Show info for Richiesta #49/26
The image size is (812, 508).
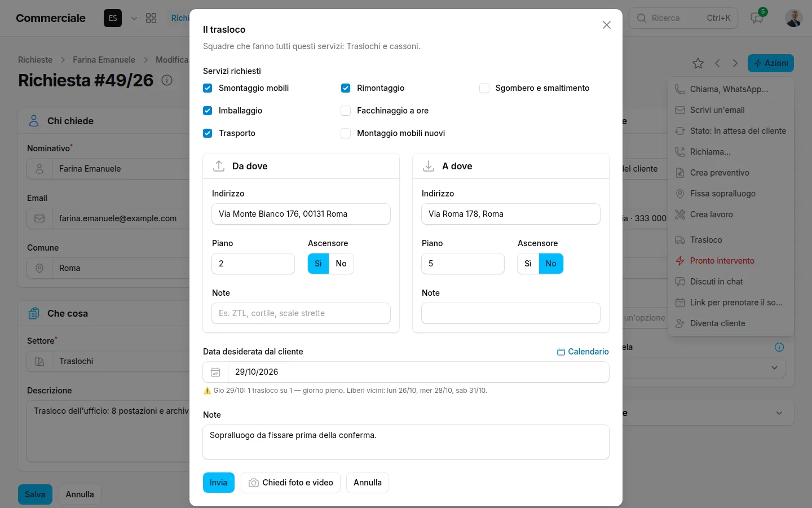point(167,80)
